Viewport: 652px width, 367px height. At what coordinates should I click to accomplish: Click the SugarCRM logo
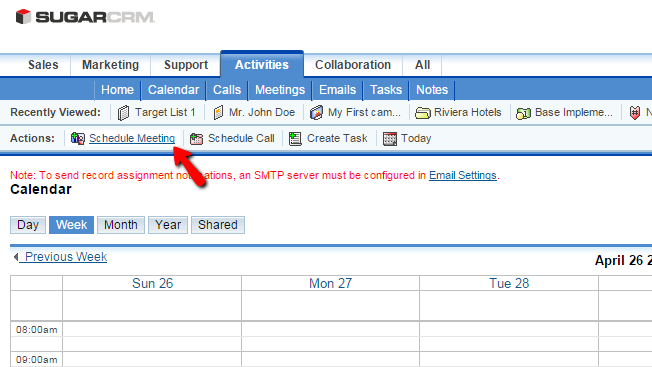coord(85,17)
